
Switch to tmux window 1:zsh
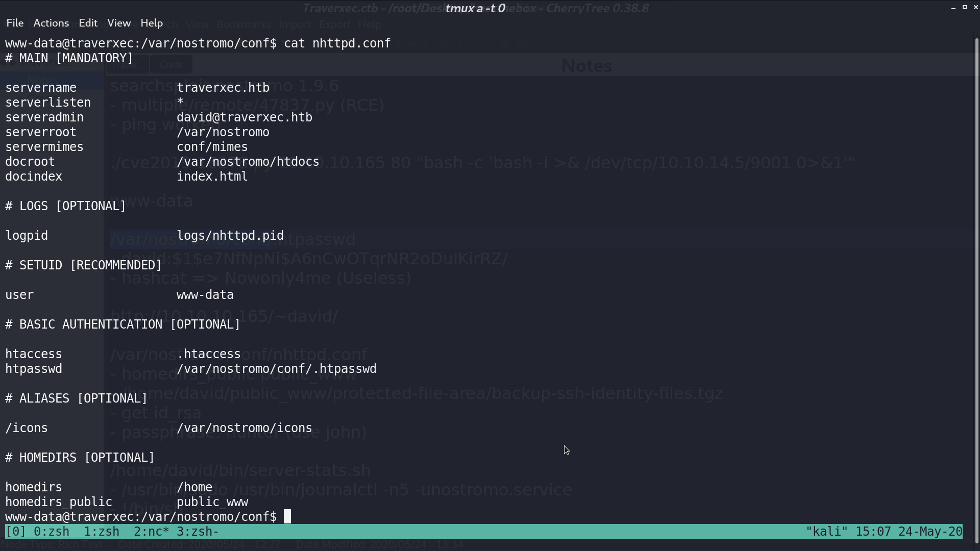click(x=102, y=532)
